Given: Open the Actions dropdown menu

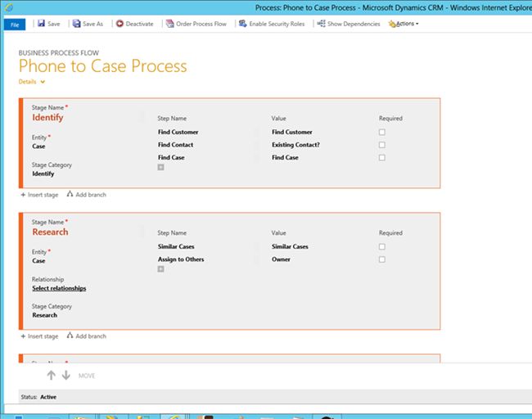Looking at the screenshot, I should click(x=404, y=24).
